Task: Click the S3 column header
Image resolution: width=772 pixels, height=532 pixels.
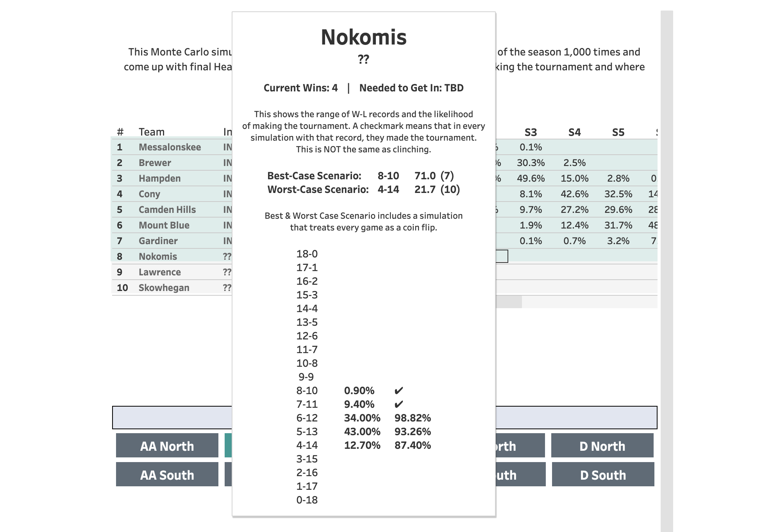Action: [x=531, y=132]
